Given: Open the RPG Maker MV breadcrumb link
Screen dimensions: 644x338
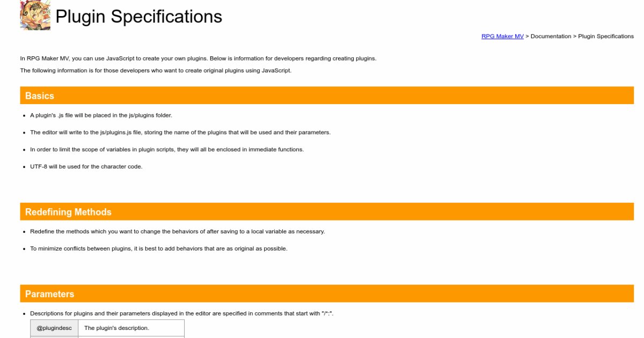Looking at the screenshot, I should click(502, 36).
